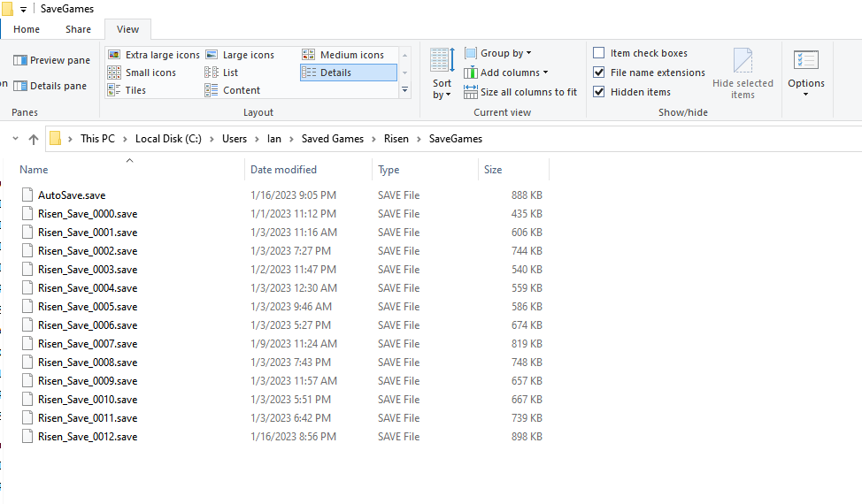Click the Sort by icon
The width and height of the screenshot is (862, 504).
pos(442,62)
